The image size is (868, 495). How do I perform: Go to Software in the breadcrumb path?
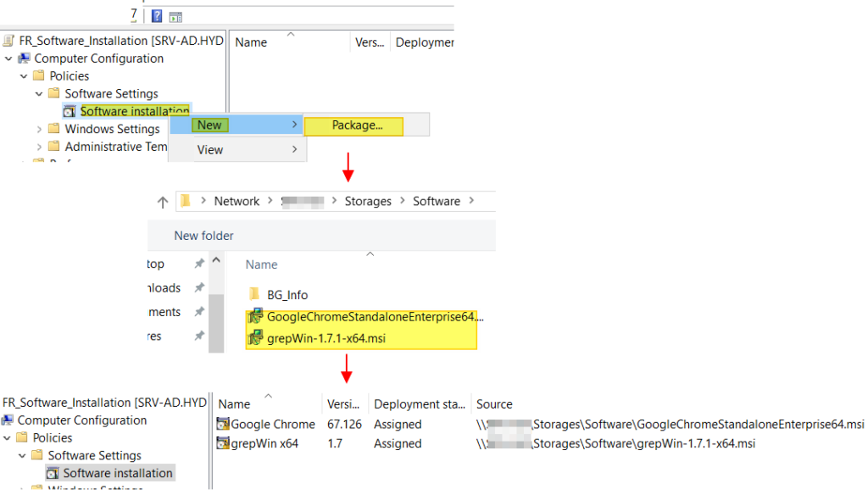437,201
